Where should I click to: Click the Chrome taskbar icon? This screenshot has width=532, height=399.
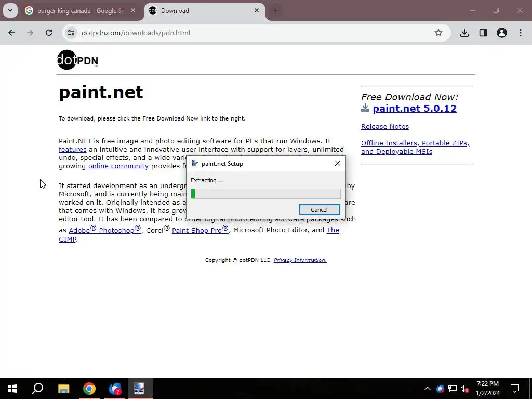89,389
